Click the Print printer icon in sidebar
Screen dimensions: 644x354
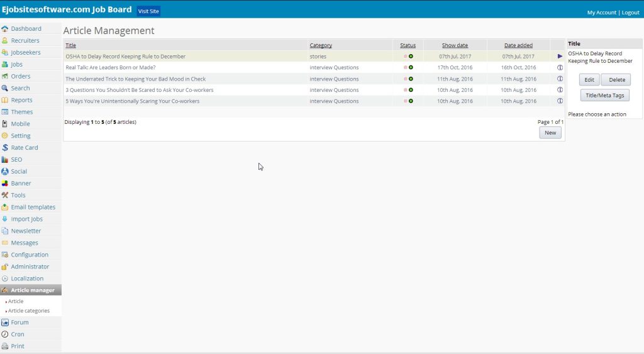(5, 346)
